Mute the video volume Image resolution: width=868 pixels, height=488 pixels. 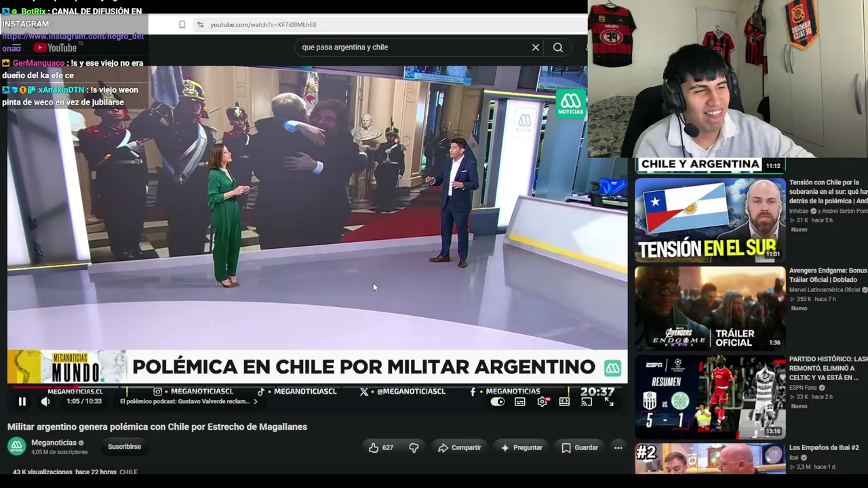(45, 402)
